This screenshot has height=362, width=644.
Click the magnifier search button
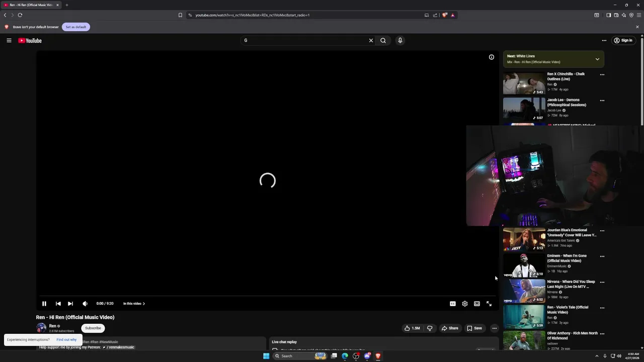[x=383, y=40]
